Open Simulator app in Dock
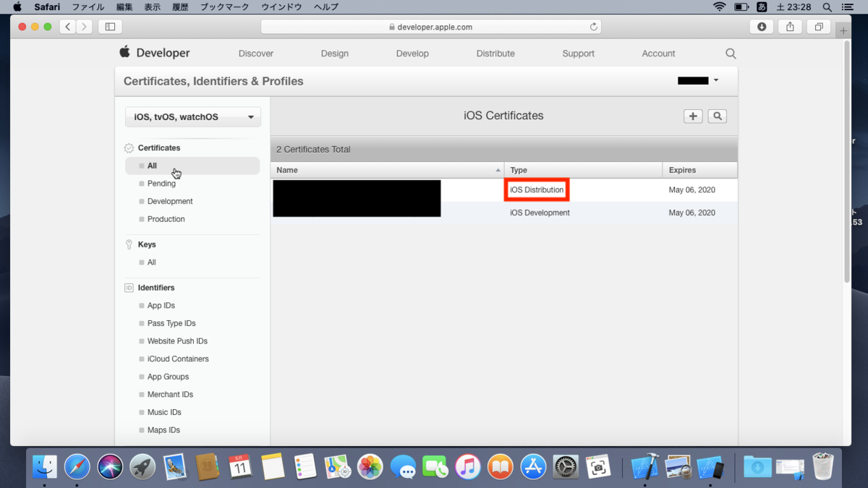The width and height of the screenshot is (868, 488). pos(710,468)
